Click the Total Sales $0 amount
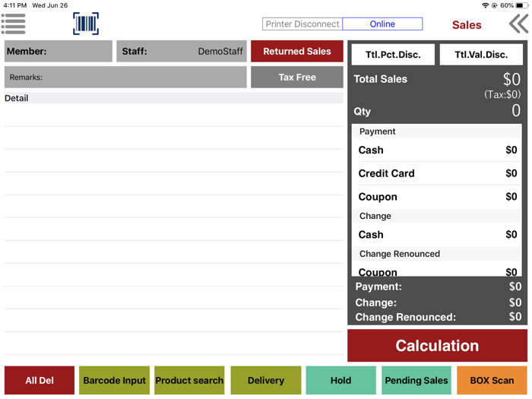532x399 pixels. coord(511,79)
